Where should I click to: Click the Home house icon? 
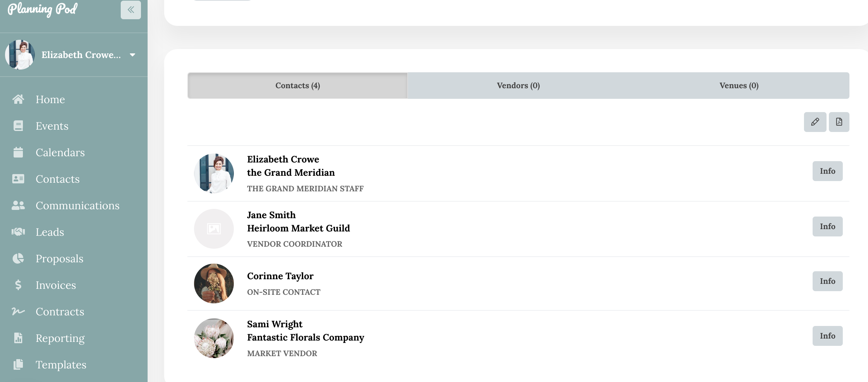point(18,99)
